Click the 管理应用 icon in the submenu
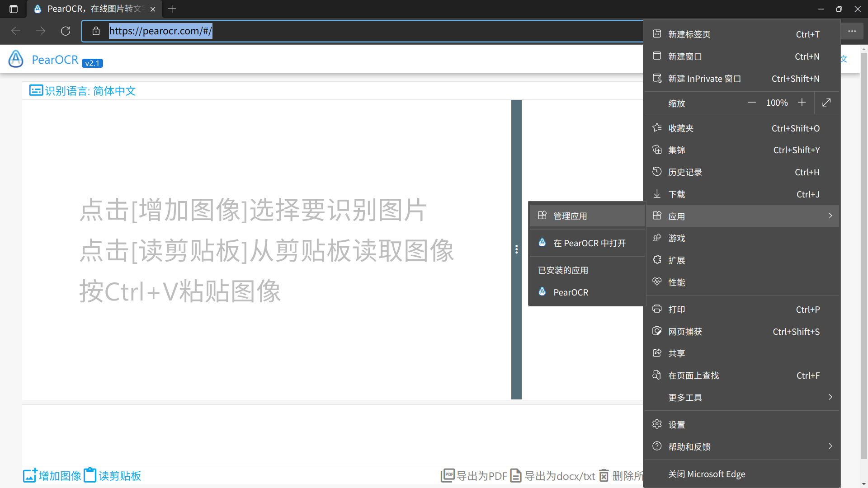868x488 pixels. tap(542, 216)
